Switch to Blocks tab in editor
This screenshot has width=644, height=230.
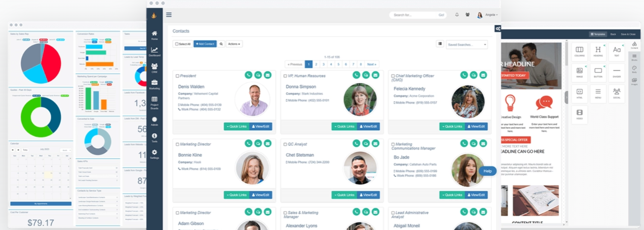click(x=634, y=58)
